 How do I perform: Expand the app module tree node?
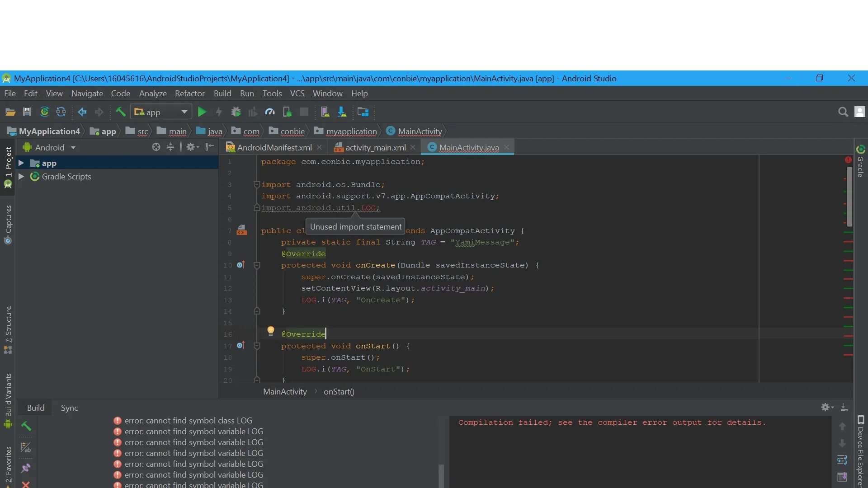21,163
